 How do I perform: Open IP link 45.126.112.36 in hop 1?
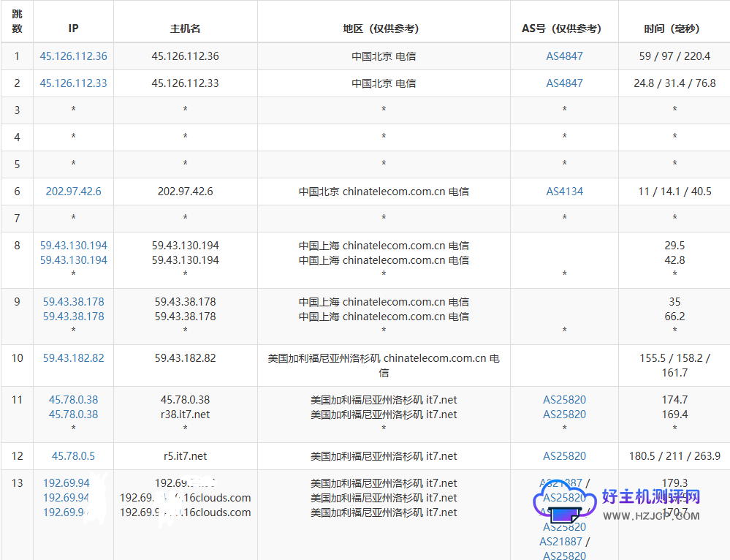click(73, 56)
